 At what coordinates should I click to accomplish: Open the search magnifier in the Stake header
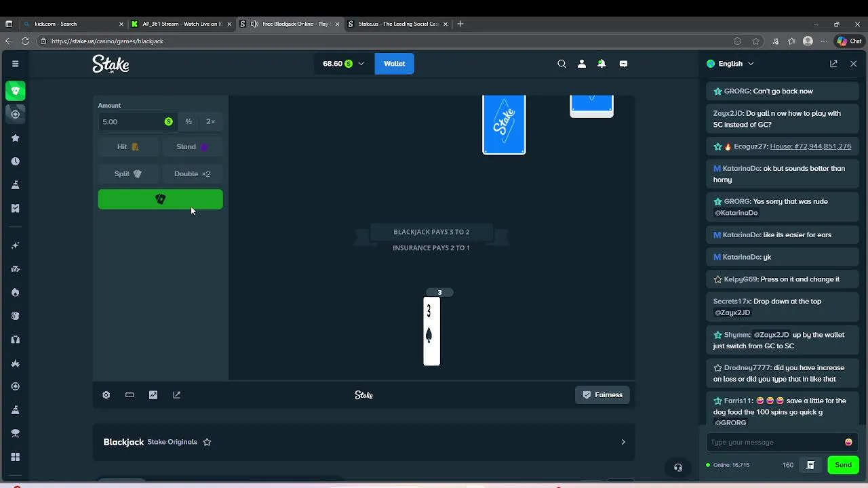pyautogui.click(x=561, y=64)
